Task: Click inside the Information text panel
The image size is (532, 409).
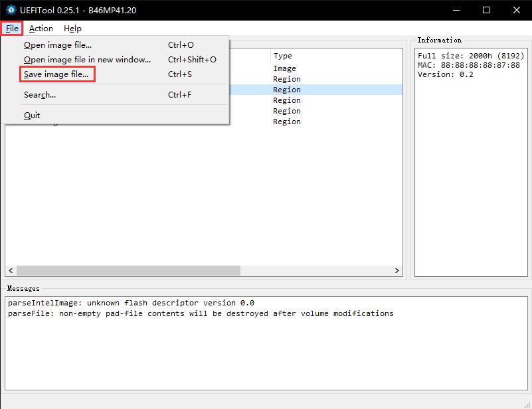Action: pos(470,166)
